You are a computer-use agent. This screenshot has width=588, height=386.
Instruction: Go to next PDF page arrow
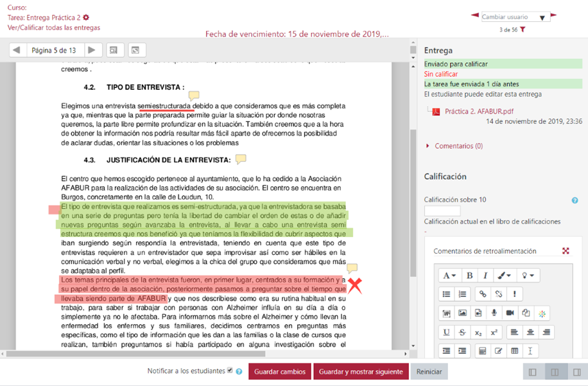pyautogui.click(x=92, y=50)
